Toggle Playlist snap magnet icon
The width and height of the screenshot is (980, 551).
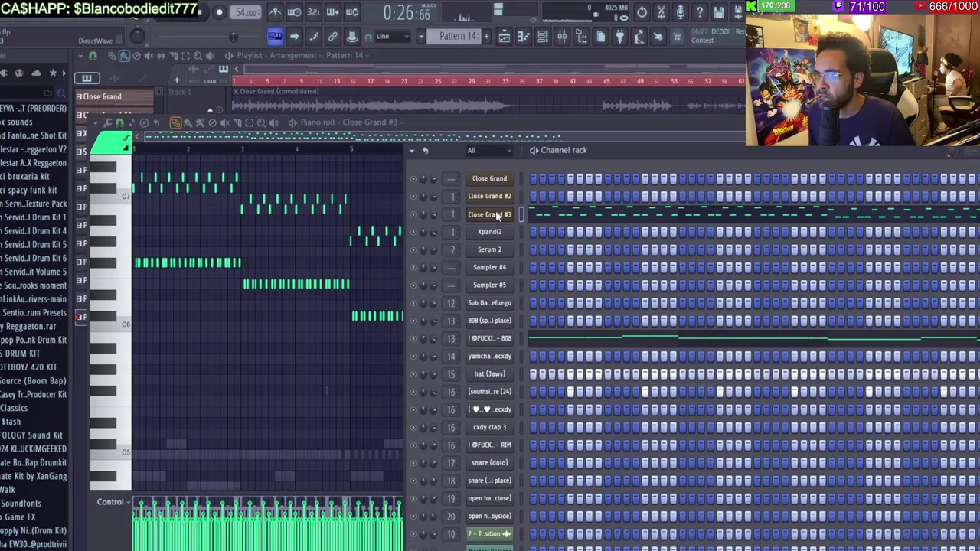point(93,56)
